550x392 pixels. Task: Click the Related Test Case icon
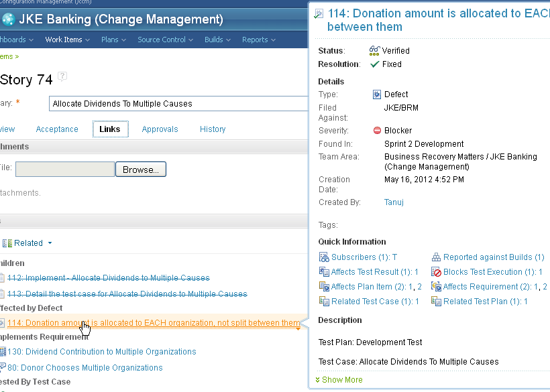tap(325, 302)
